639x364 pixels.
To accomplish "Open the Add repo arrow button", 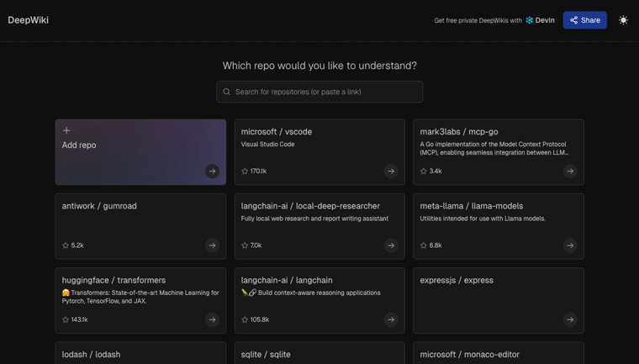I will tap(212, 171).
